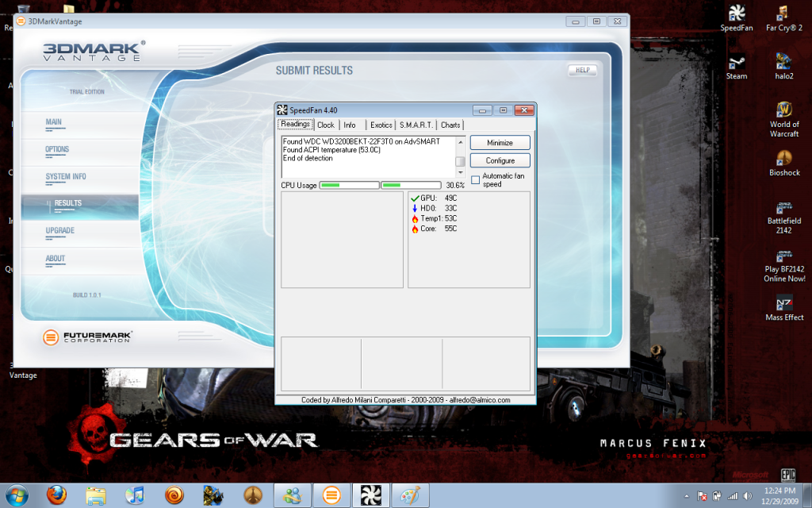Viewport: 812px width, 508px height.
Task: Open ABOUT in 3DMark Vantage sidebar
Action: click(x=56, y=259)
